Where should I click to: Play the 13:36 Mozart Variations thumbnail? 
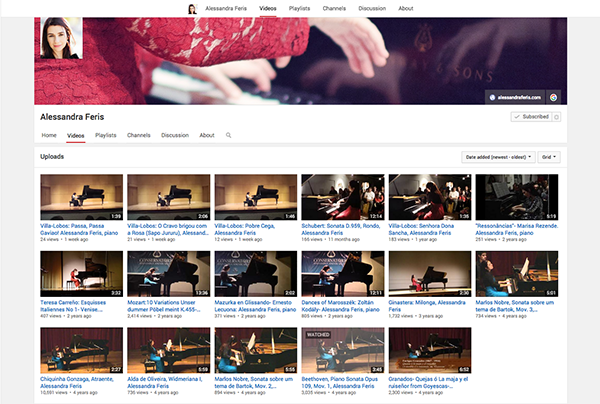(168, 274)
